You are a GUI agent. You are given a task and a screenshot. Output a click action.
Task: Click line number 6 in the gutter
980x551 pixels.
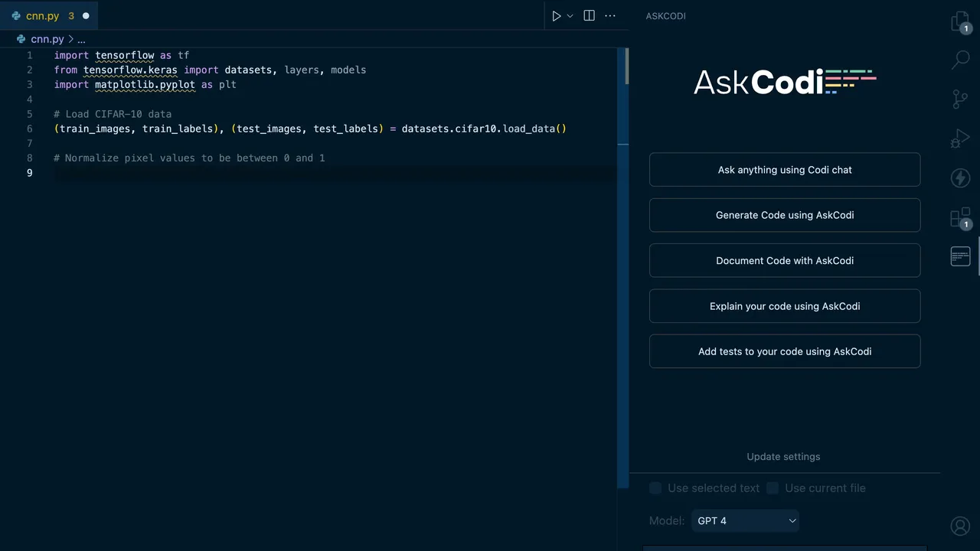pos(29,129)
